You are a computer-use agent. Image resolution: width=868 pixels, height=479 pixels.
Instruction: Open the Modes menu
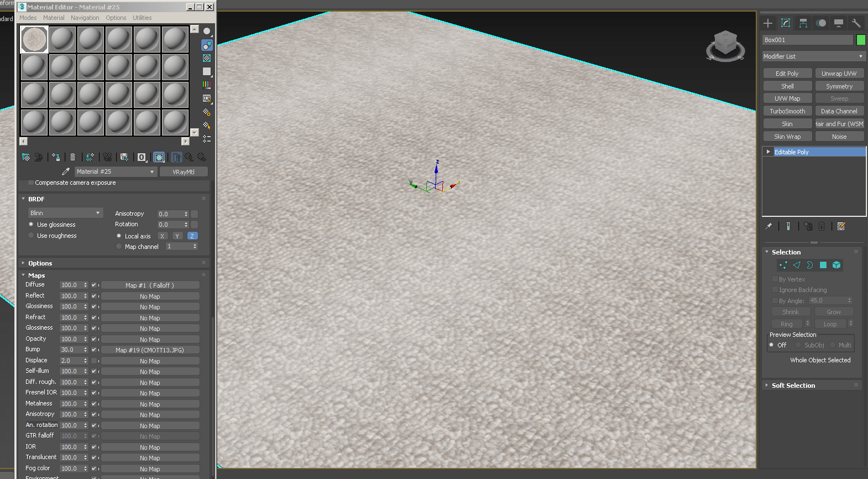click(28, 18)
